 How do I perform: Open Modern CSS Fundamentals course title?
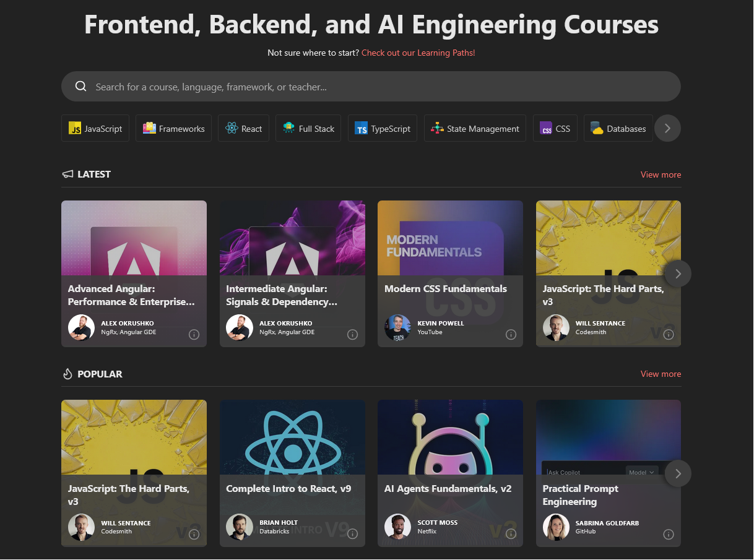[x=446, y=289]
